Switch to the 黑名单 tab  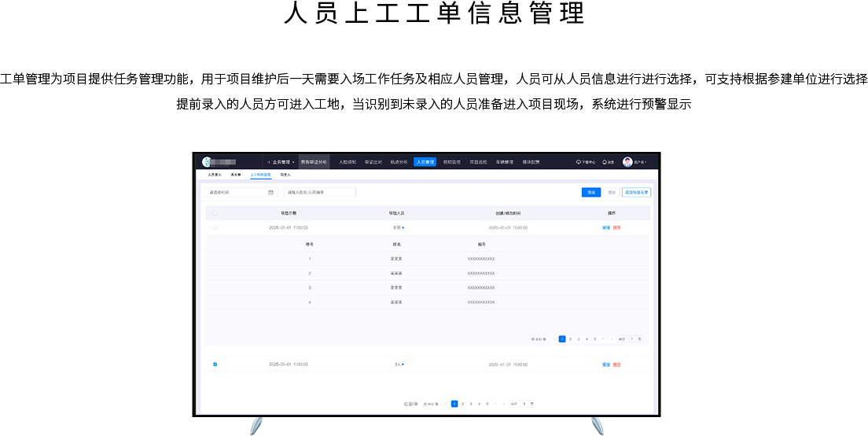point(236,175)
